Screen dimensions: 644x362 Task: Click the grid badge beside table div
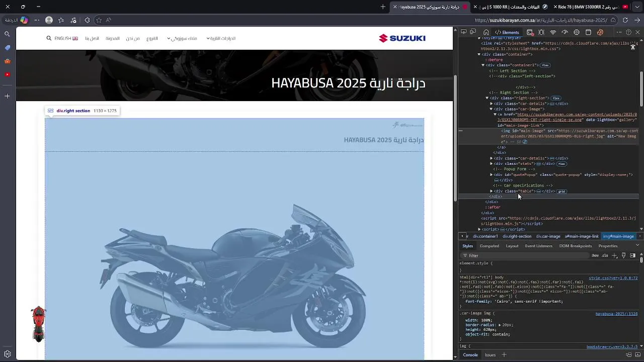[561, 191]
